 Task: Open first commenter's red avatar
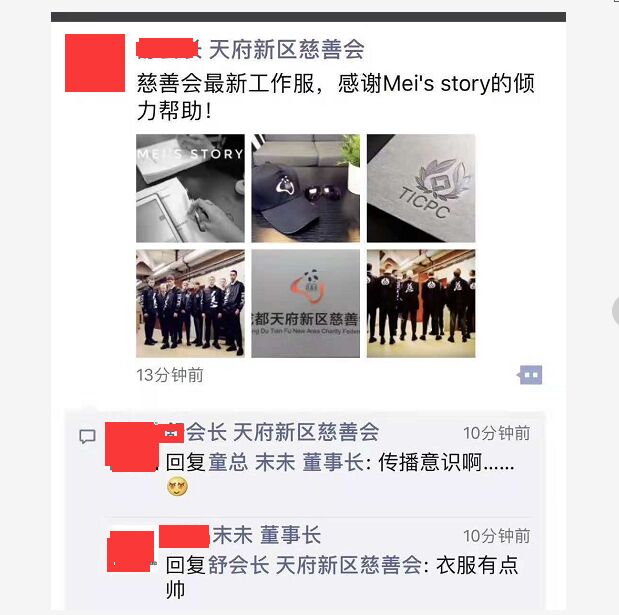tap(132, 446)
